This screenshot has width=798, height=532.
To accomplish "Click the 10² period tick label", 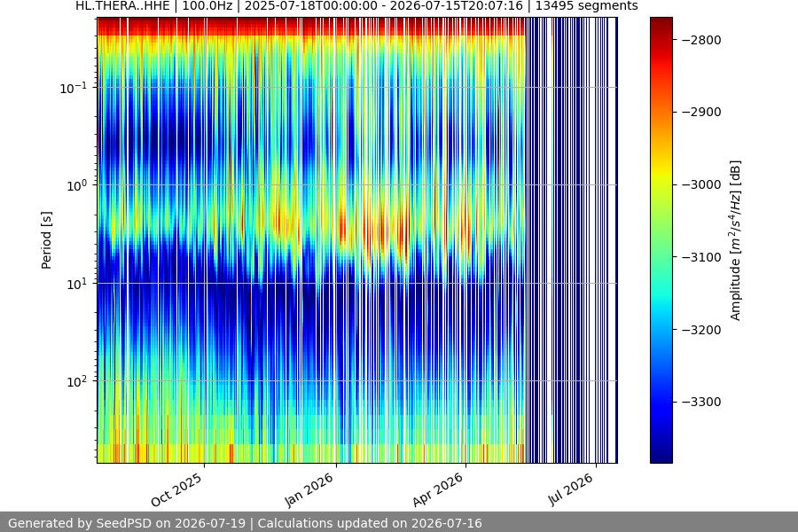I will tap(77, 382).
